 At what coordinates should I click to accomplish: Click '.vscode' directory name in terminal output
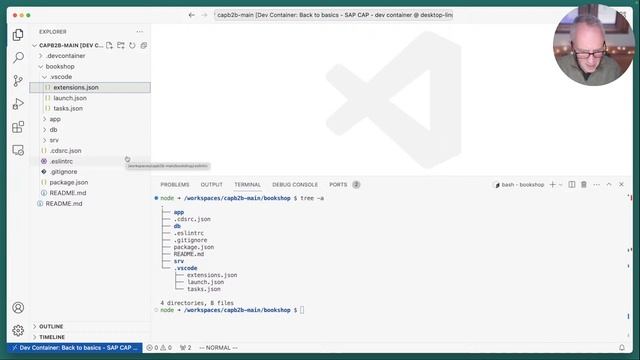click(x=186, y=268)
